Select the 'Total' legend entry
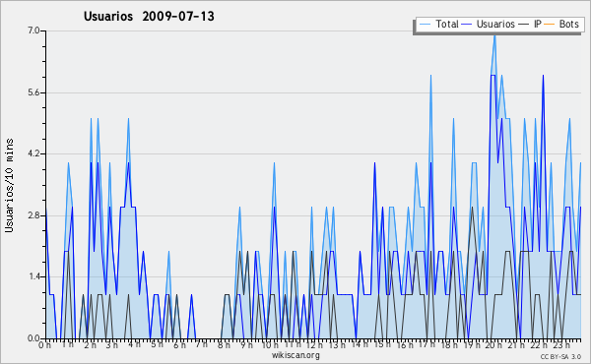This screenshot has width=591, height=364. point(447,24)
